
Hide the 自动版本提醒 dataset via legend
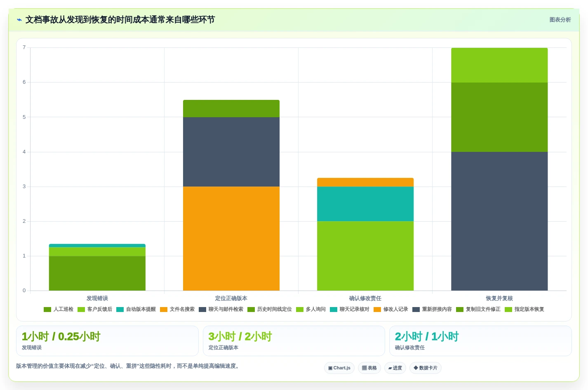136,309
